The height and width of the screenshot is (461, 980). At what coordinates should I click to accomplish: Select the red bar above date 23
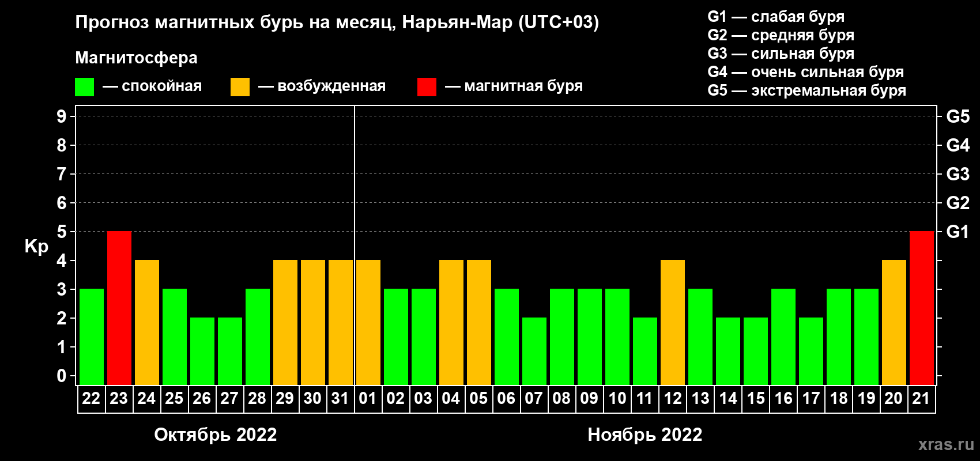click(x=119, y=308)
